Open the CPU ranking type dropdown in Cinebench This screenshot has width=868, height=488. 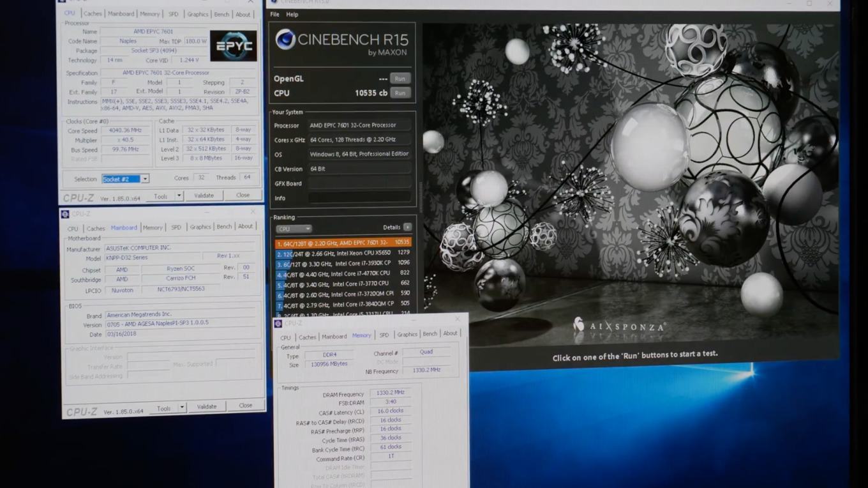point(294,229)
